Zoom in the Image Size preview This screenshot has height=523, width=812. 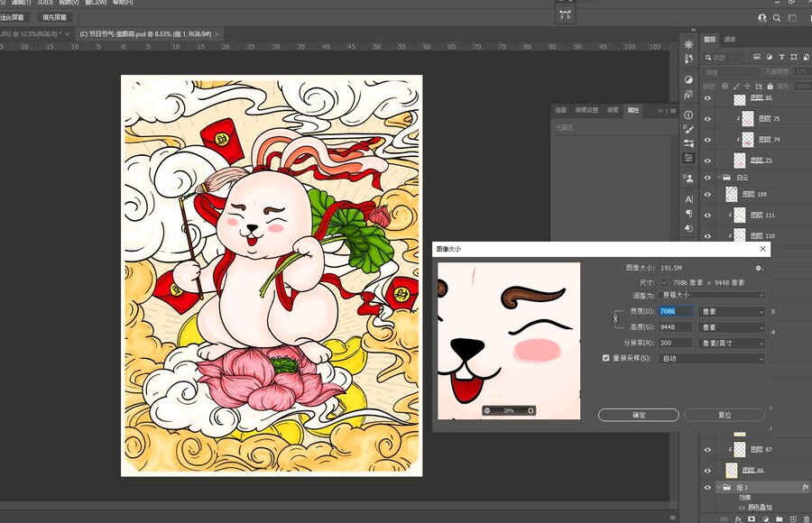click(531, 410)
